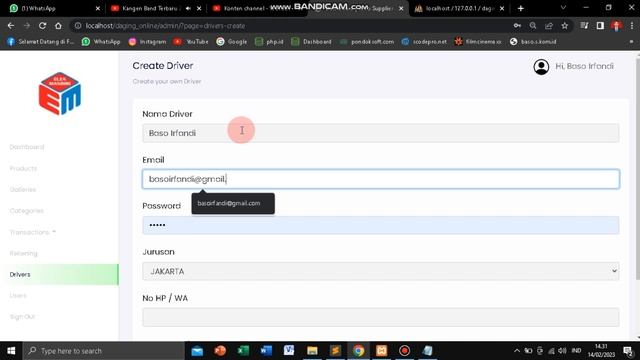
Task: Pick the basoirfandi@gmail.com autofill suggestion
Action: 233,203
